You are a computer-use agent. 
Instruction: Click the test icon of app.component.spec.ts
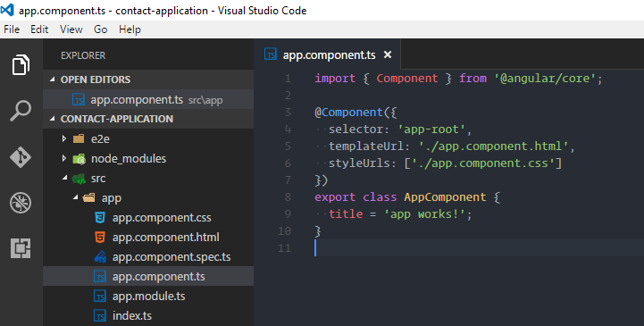[x=100, y=256]
